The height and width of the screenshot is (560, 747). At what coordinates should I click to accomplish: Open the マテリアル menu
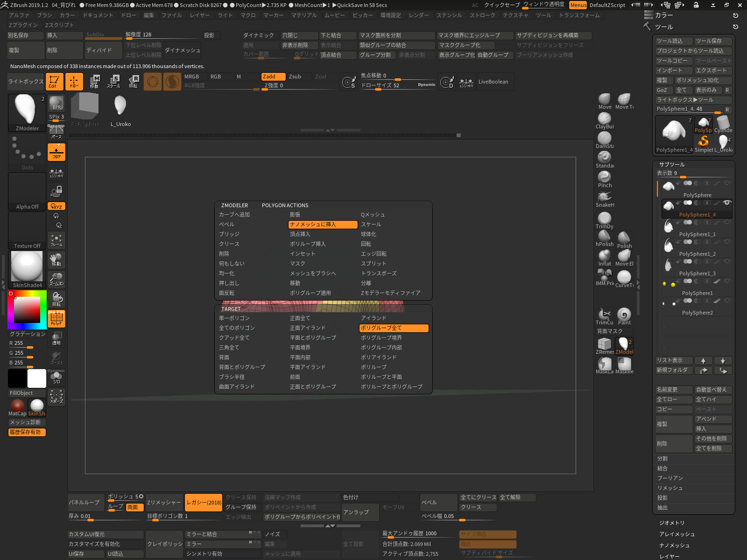304,15
